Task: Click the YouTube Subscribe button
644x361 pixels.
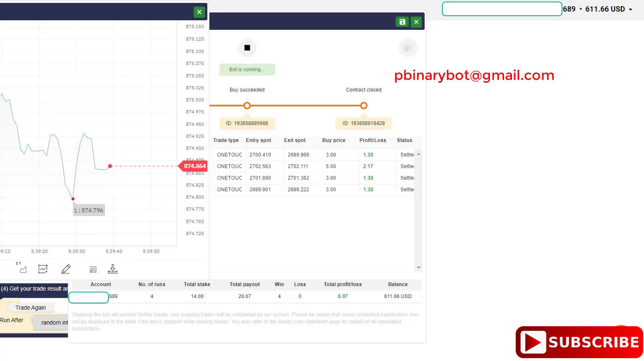Action: click(x=579, y=342)
